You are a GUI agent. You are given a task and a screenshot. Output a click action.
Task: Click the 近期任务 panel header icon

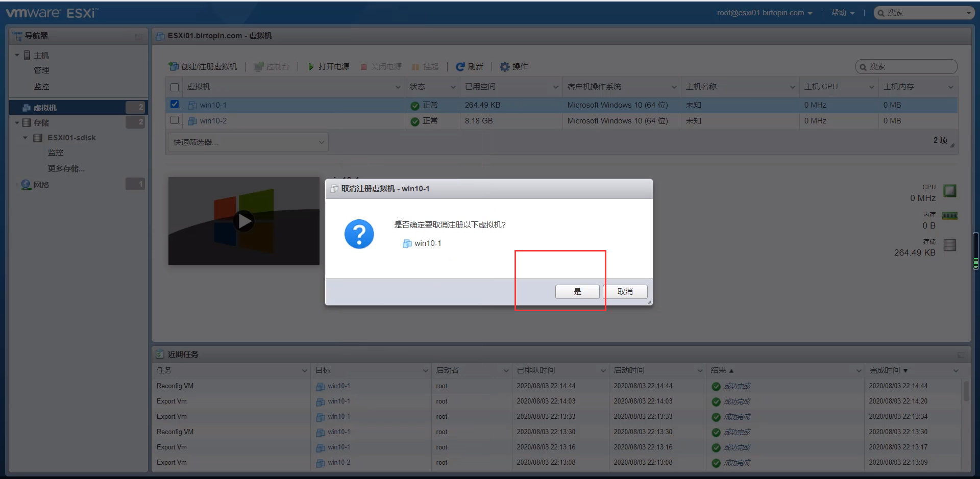160,354
